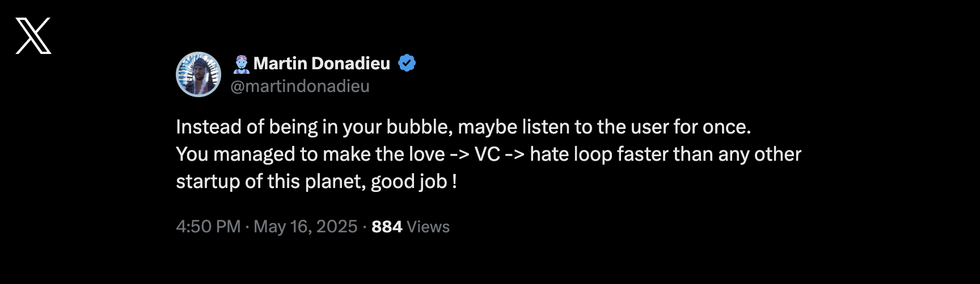Click the 4:50 PM timestamp

coord(208,227)
